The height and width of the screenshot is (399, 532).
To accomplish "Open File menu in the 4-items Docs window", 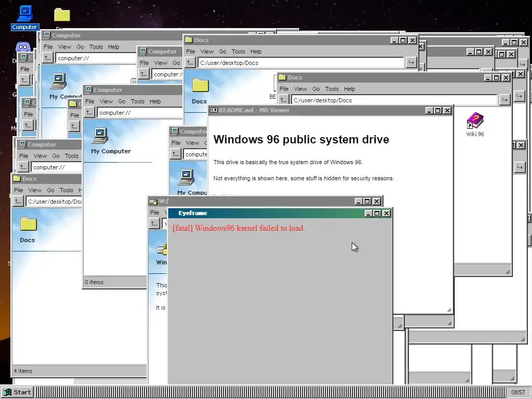I will [19, 190].
